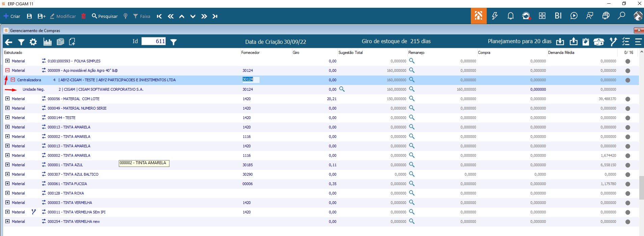The image size is (644, 236).
Task: Click the lightning bolt quick actions icon
Action: (x=495, y=16)
